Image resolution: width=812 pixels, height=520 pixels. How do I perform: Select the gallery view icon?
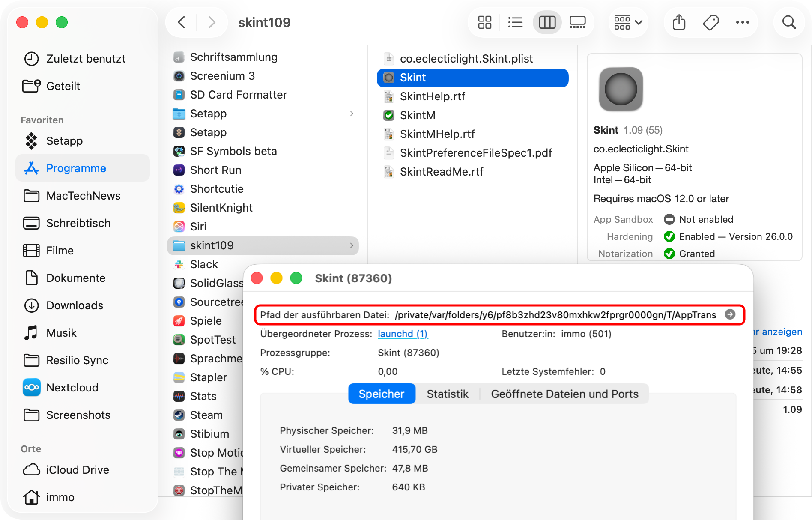click(x=577, y=22)
